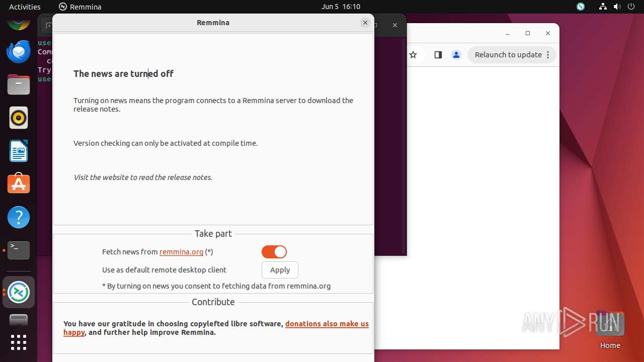644x362 pixels.
Task: Open Remmina app menu in top bar
Action: coord(80,7)
